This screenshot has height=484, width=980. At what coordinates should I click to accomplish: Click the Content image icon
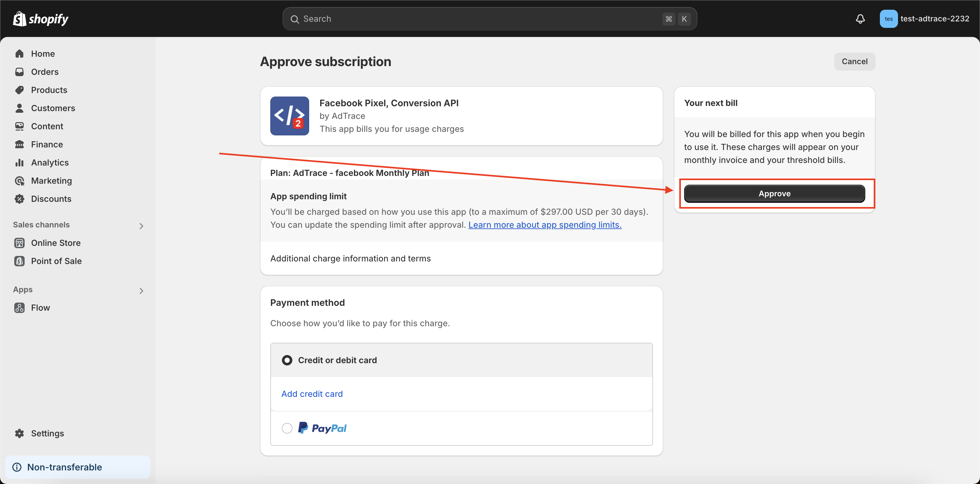[x=19, y=126]
